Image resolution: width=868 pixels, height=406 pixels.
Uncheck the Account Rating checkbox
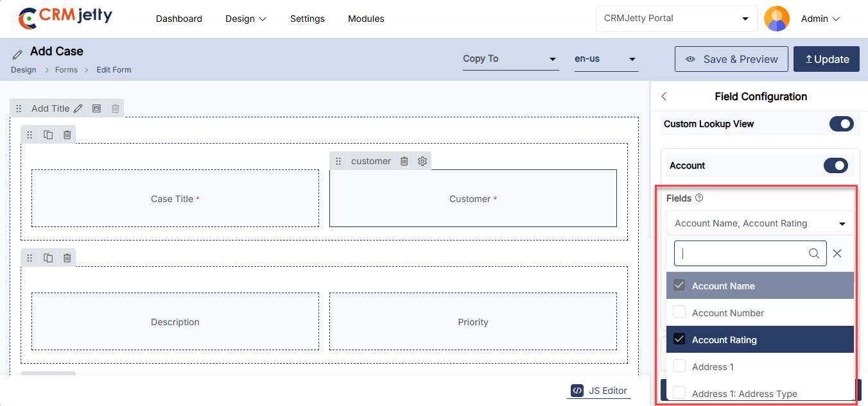(x=679, y=339)
